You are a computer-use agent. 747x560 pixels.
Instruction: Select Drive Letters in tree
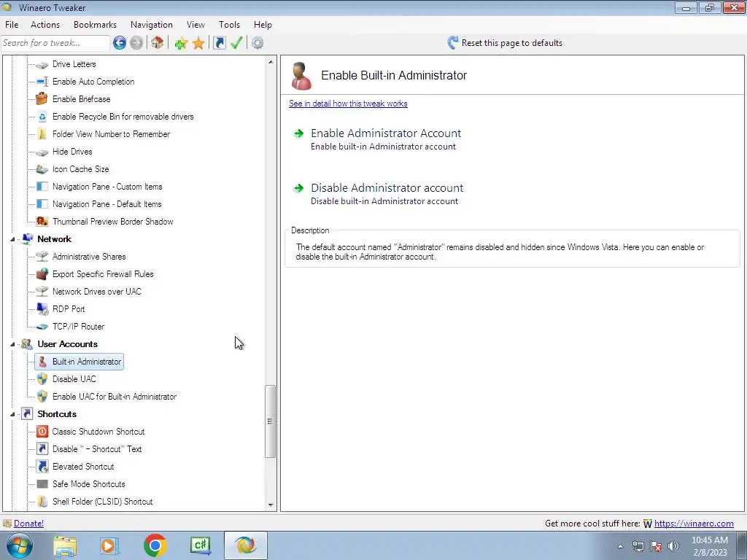pyautogui.click(x=74, y=64)
